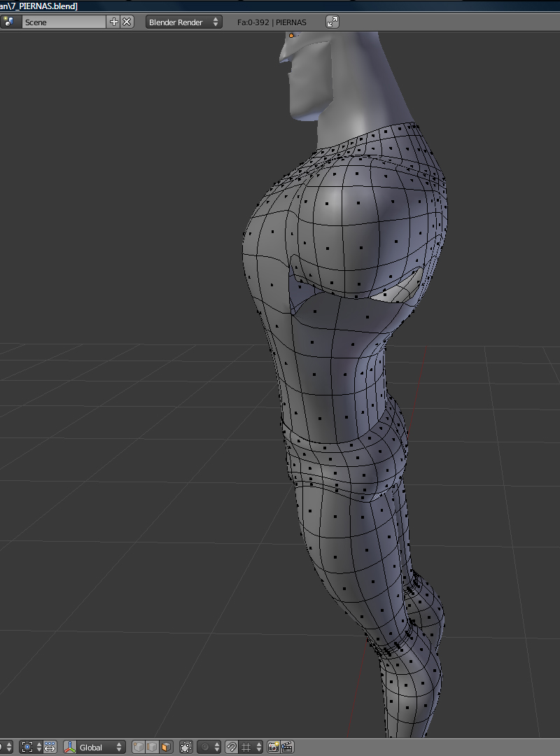Render OpenGL animation clapperboard icon
Image resolution: width=560 pixels, height=756 pixels.
[288, 748]
